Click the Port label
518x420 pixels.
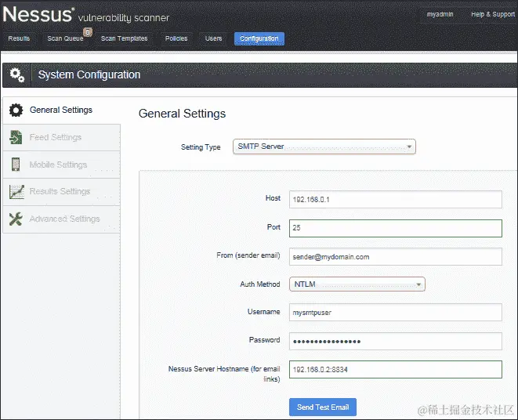[x=273, y=227]
